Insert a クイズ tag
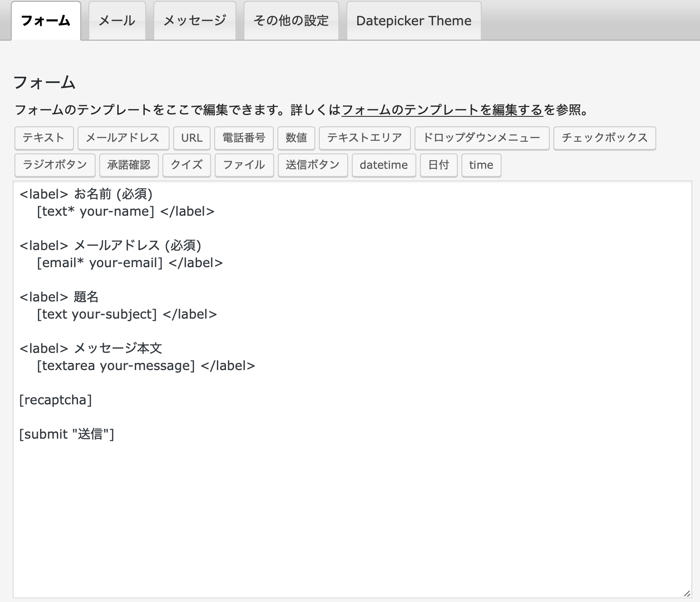700x602 pixels. click(187, 165)
